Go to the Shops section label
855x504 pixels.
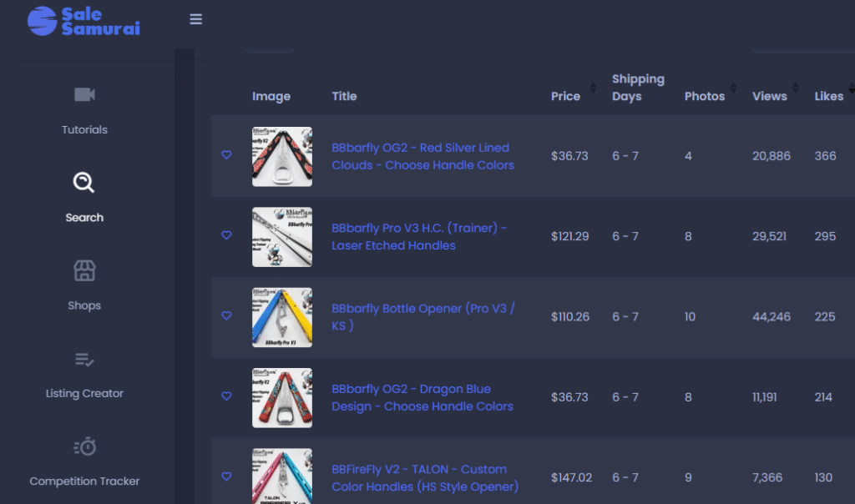coord(84,305)
